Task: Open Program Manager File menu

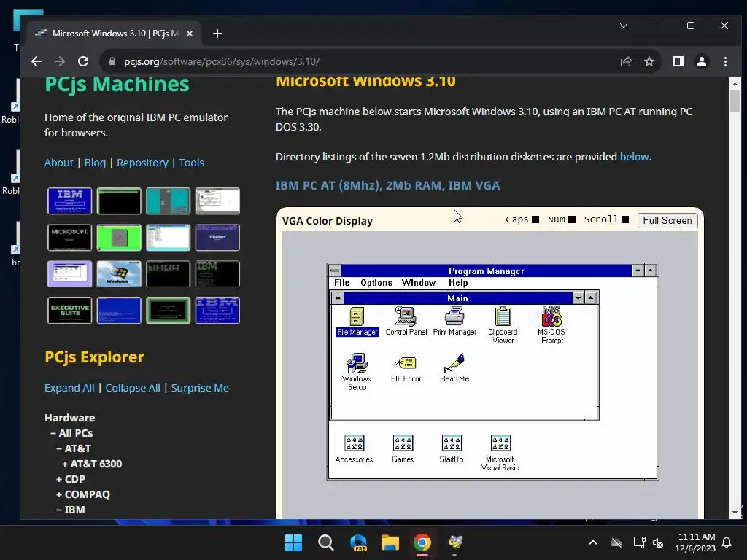Action: [x=341, y=283]
